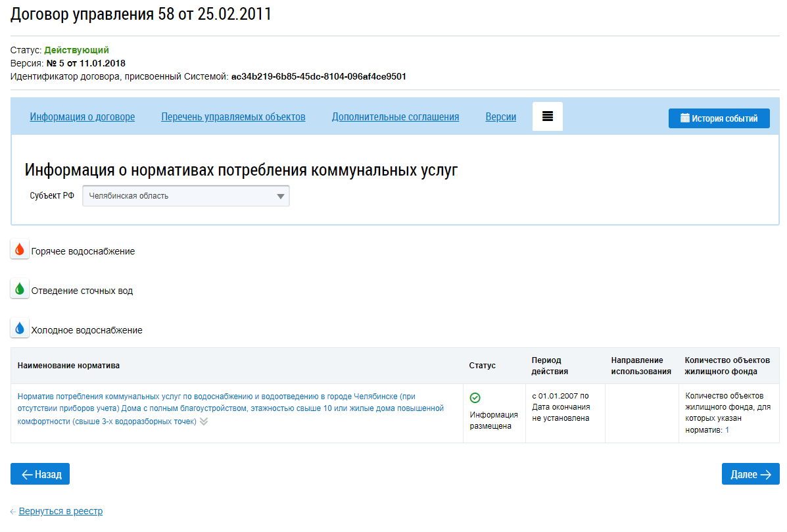The width and height of the screenshot is (787, 532).
Task: Open the Субъект РФ dropdown
Action: [x=185, y=196]
